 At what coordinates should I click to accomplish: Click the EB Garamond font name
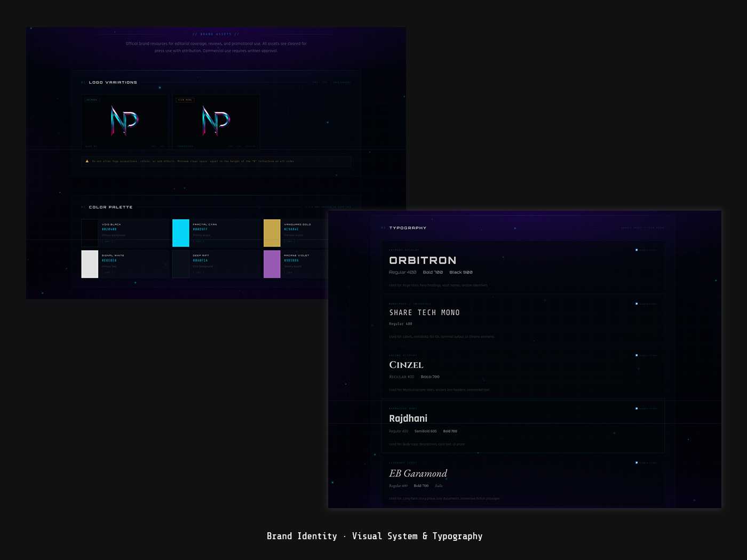point(418,473)
